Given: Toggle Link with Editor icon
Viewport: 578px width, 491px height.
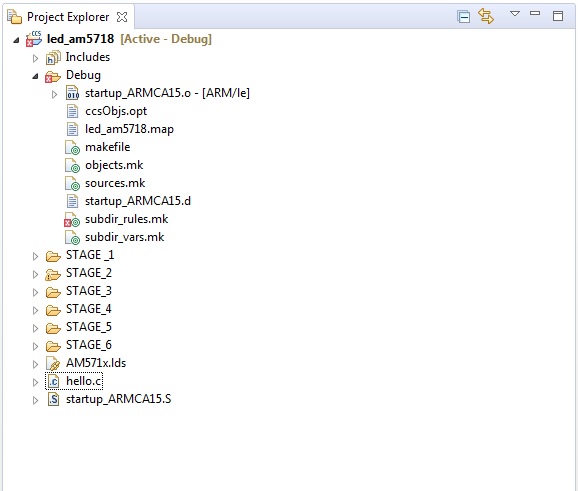Looking at the screenshot, I should 486,16.
